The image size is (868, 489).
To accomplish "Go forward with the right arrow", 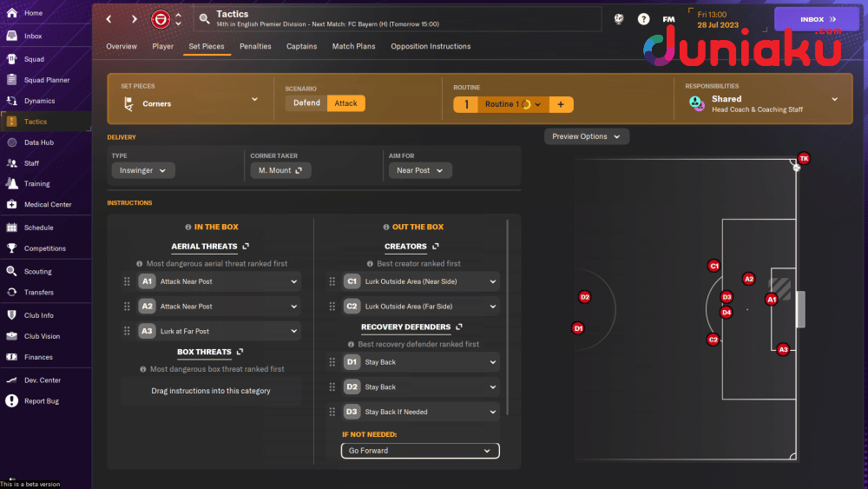I will tap(134, 19).
